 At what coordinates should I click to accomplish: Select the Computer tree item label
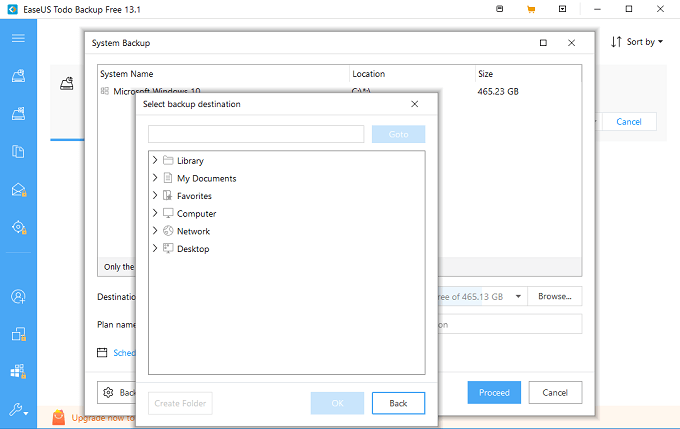196,214
